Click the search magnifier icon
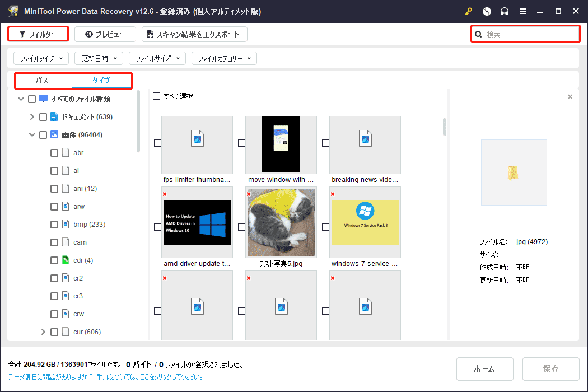This screenshot has height=392, width=588. pyautogui.click(x=478, y=34)
